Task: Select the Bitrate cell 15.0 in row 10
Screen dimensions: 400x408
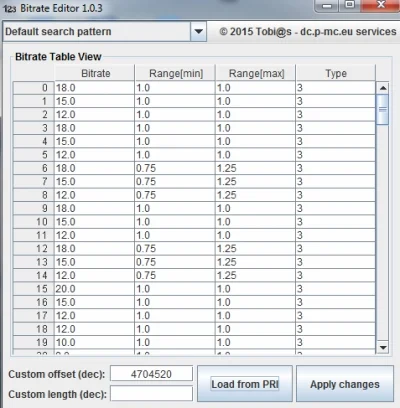Action: point(95,222)
